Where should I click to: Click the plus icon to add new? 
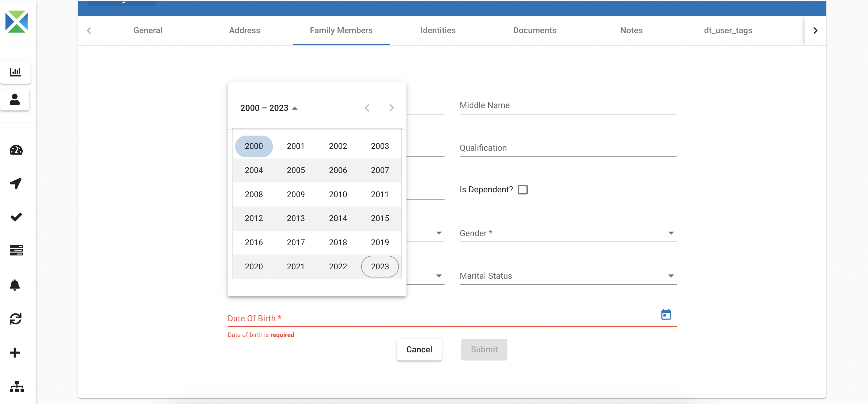coord(15,353)
